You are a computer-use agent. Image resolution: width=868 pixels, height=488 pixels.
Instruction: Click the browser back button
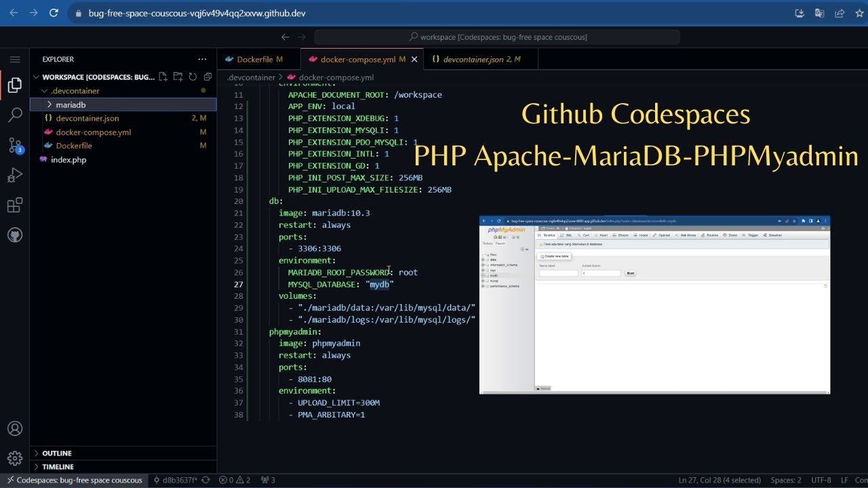(x=13, y=13)
